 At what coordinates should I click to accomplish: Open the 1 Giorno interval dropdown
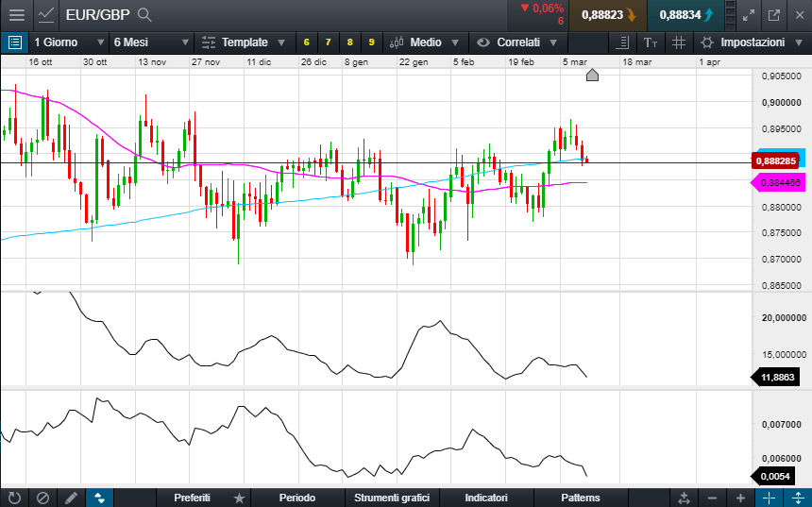pos(68,42)
